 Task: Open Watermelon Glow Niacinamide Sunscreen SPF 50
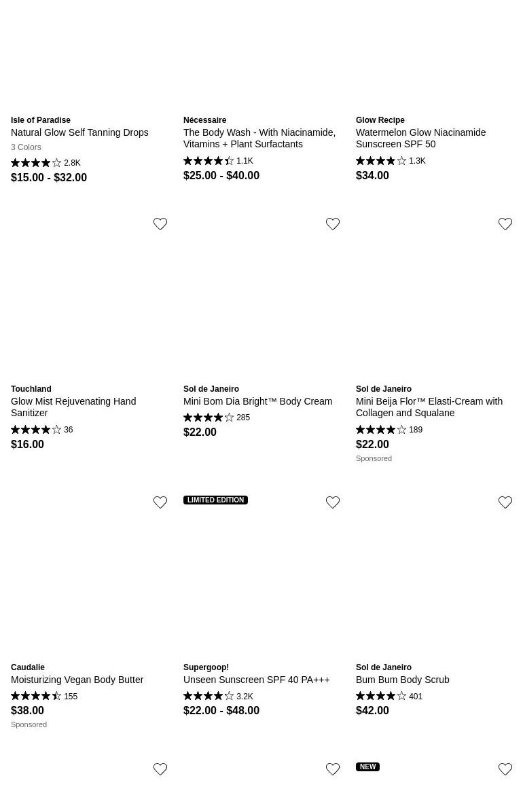420,138
